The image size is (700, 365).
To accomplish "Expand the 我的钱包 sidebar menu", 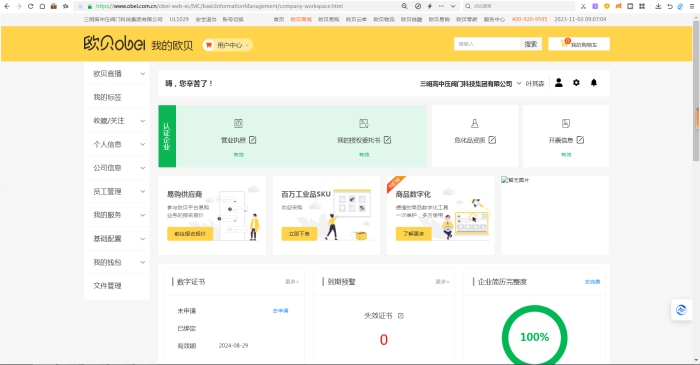I will pos(117,262).
